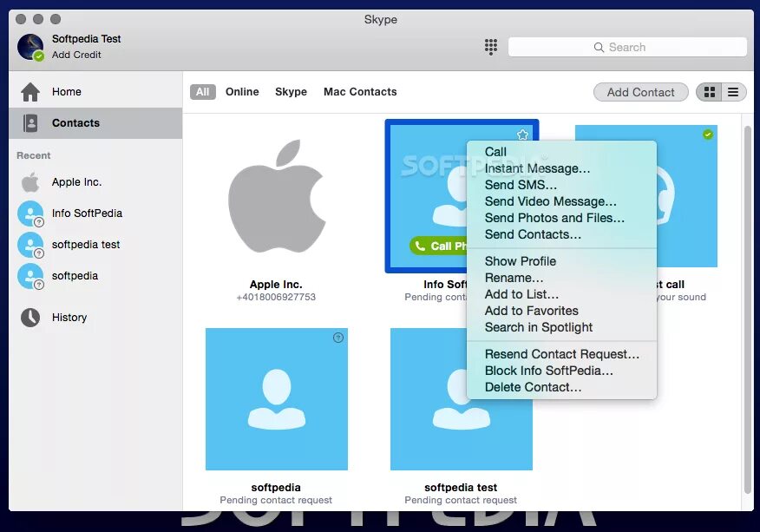
Task: Select Resend Contact Request menu item
Action: [562, 354]
